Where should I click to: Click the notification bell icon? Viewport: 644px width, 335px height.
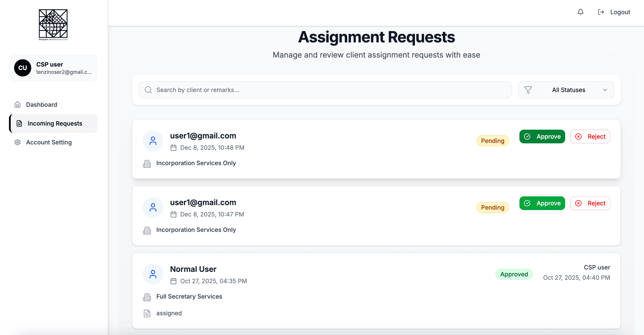581,12
